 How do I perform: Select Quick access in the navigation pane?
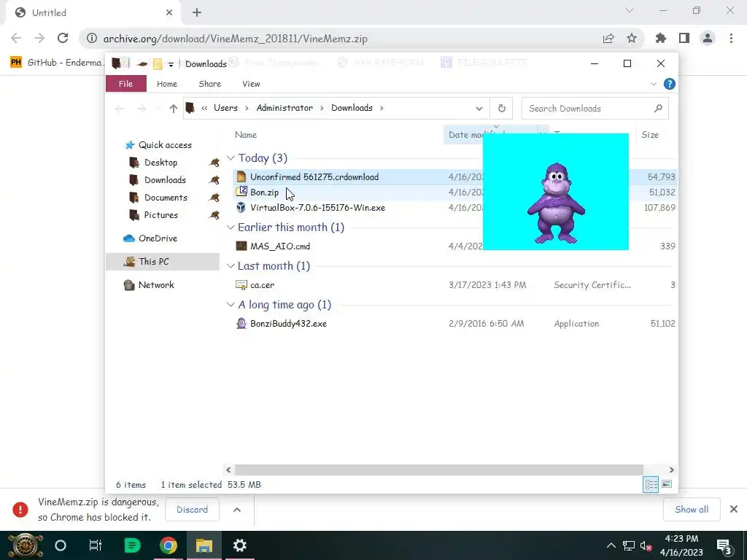(x=158, y=145)
